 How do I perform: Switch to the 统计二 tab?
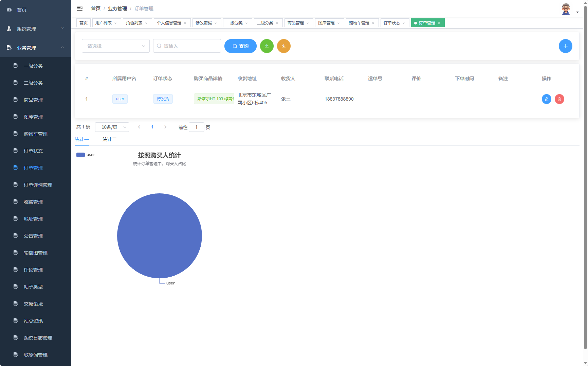pyautogui.click(x=109, y=139)
